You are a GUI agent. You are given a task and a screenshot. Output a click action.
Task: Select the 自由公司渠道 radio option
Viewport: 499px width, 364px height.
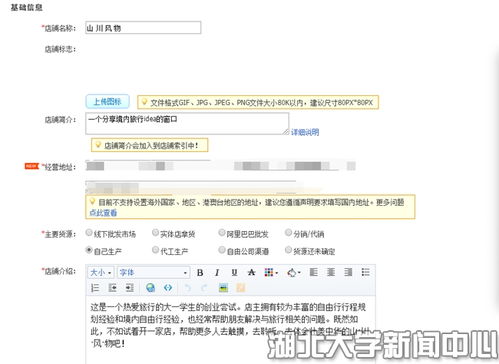pos(222,250)
